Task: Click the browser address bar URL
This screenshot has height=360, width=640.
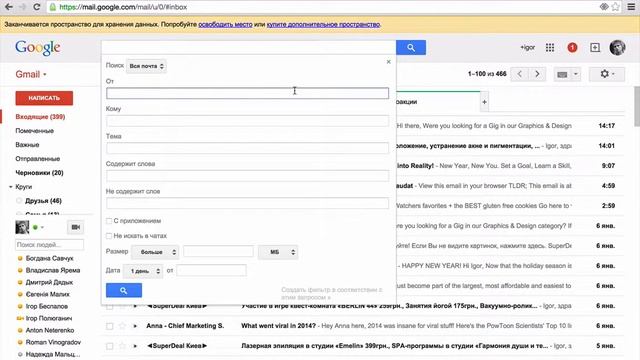Action: [123, 7]
